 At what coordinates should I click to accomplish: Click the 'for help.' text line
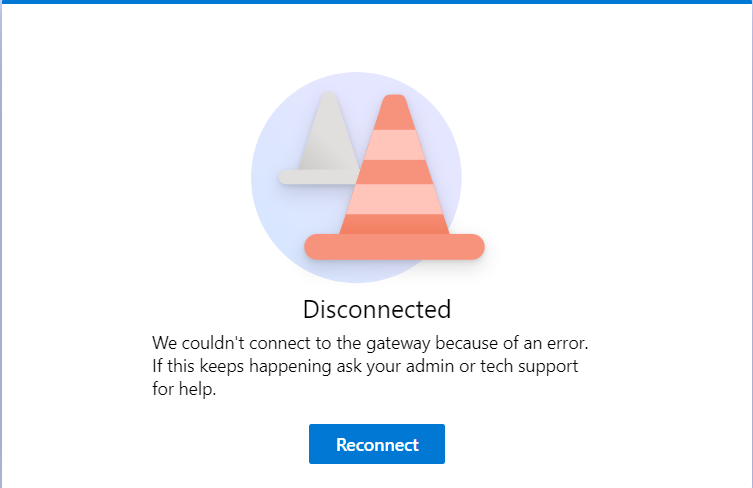184,389
